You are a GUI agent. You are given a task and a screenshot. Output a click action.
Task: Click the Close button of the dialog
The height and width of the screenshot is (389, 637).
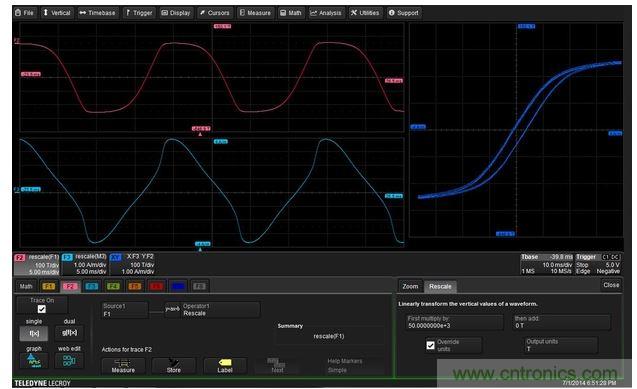(611, 285)
